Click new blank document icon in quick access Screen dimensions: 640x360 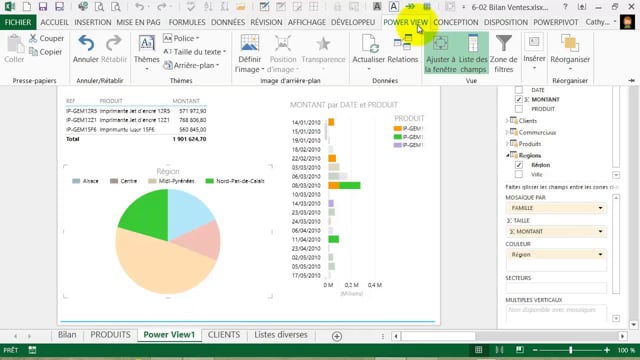pyautogui.click(x=27, y=7)
